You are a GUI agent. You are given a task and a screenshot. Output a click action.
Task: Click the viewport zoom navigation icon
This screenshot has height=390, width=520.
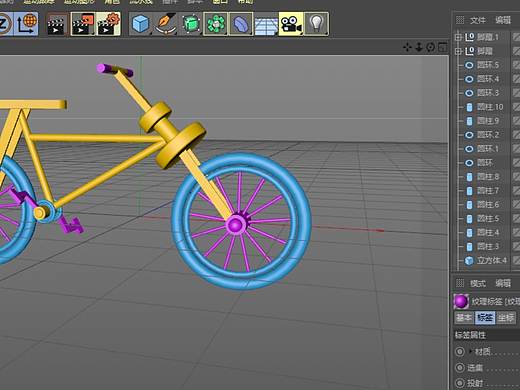coord(419,47)
